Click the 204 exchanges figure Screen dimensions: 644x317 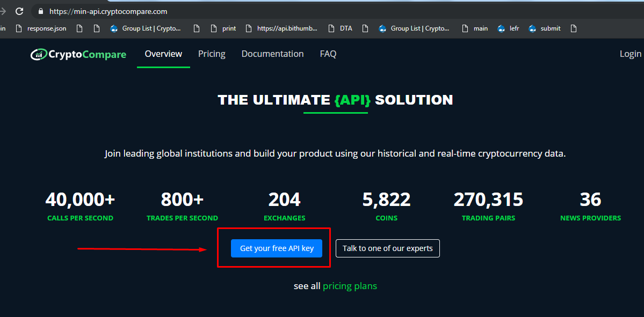click(x=284, y=200)
